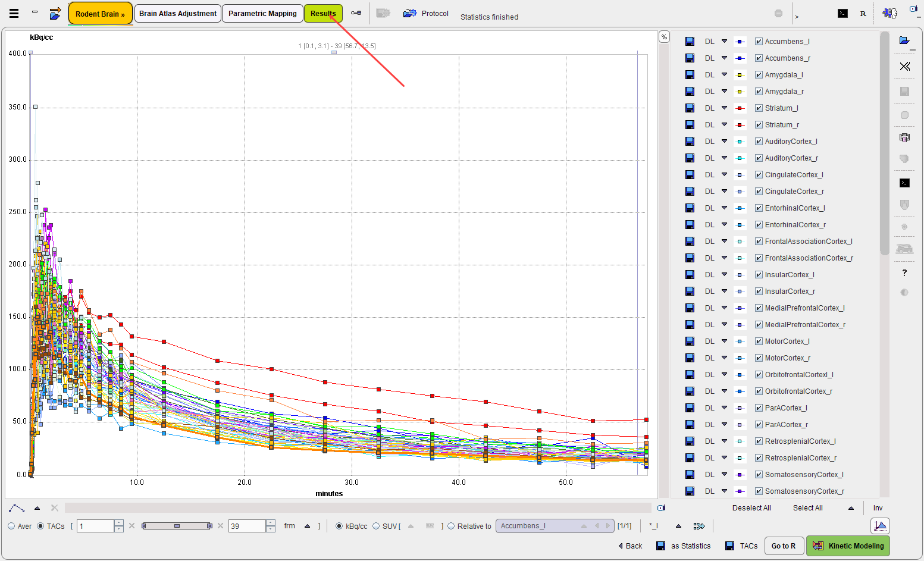924x561 pixels.
Task: Open the dropdown arrow for OrbitofrontalCortex_r row
Action: (x=724, y=391)
